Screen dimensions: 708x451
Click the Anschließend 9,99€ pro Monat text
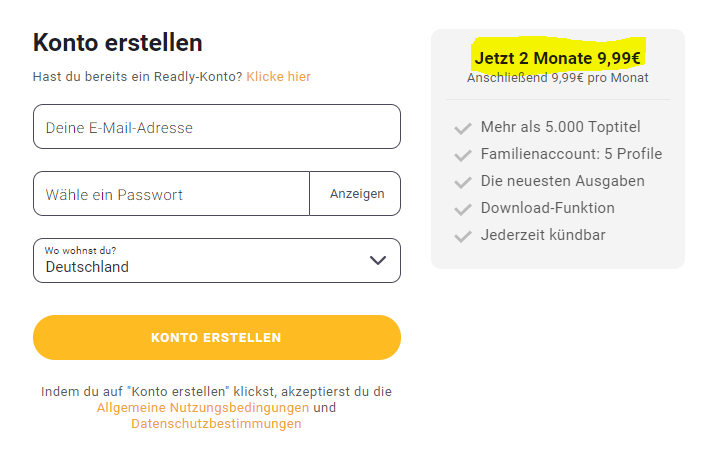coord(558,78)
